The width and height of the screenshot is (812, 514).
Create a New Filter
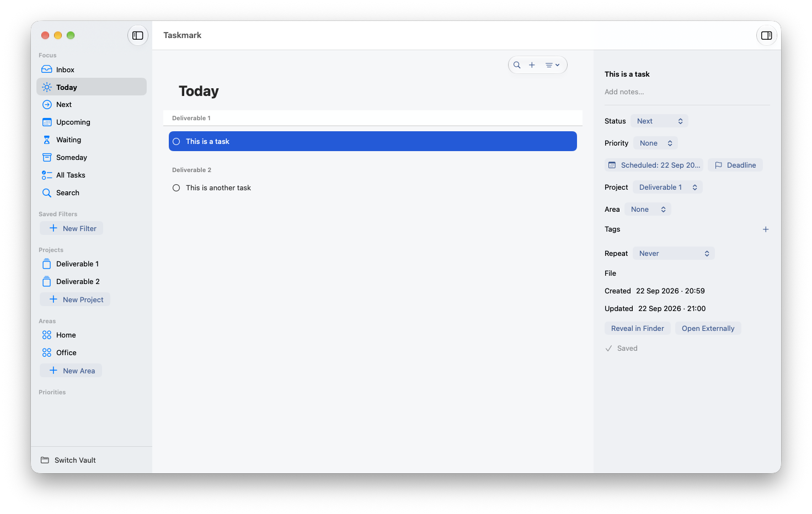point(72,228)
